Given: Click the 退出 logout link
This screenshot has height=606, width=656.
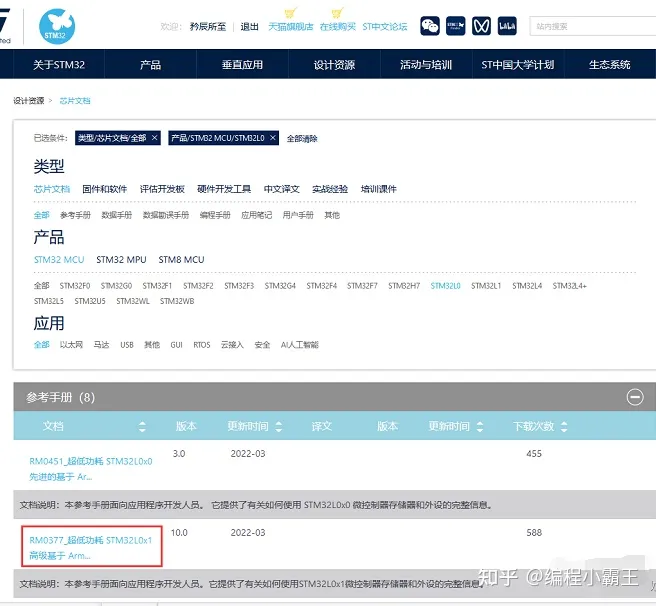Looking at the screenshot, I should coord(249,27).
